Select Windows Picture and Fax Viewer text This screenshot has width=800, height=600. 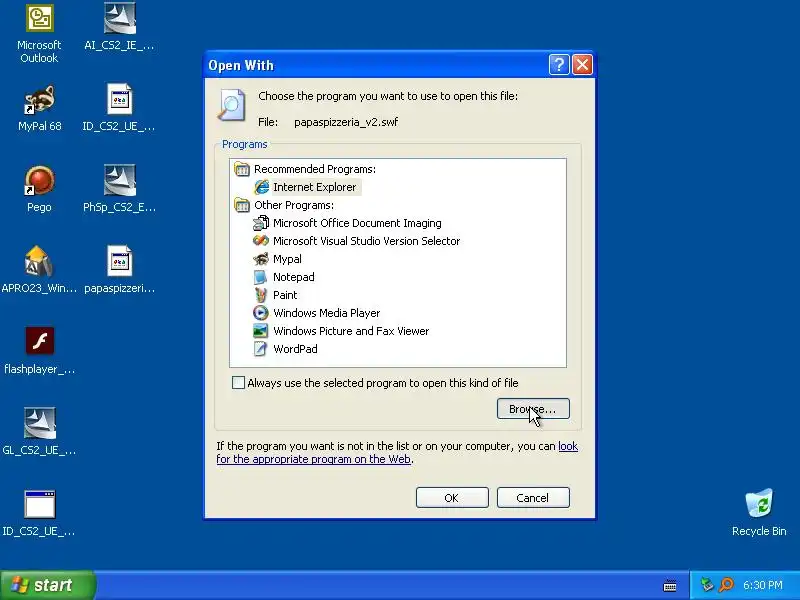click(351, 331)
